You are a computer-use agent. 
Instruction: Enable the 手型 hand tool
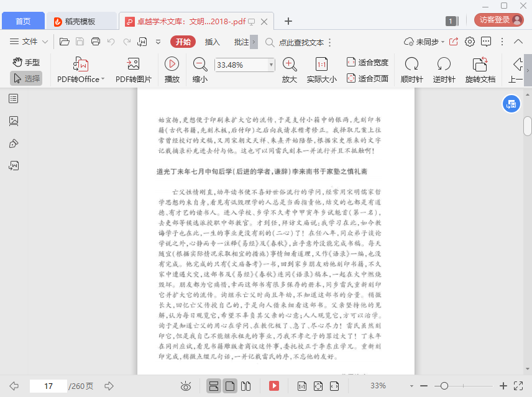coord(26,62)
